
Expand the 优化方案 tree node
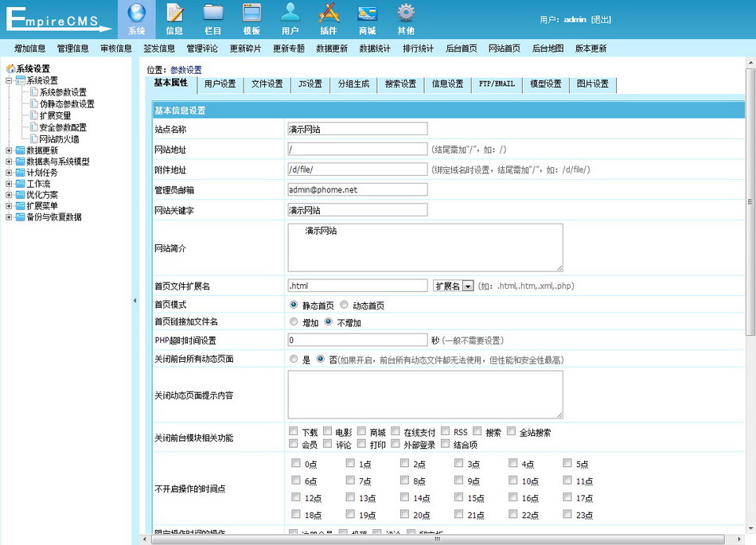click(9, 195)
